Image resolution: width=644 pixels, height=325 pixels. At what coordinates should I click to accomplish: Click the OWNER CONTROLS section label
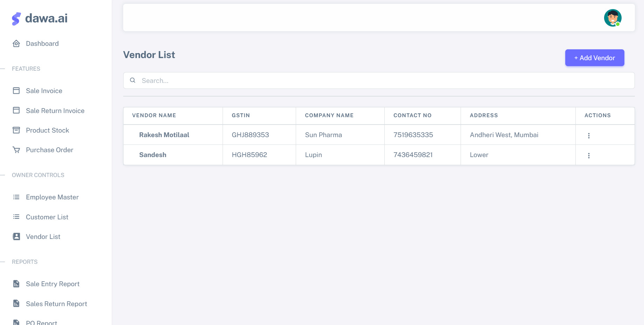[x=38, y=175]
